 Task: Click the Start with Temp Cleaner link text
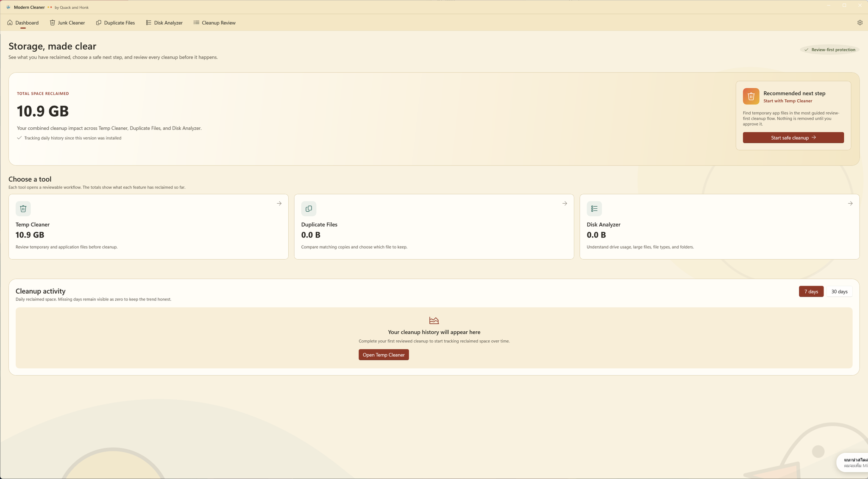click(x=787, y=101)
